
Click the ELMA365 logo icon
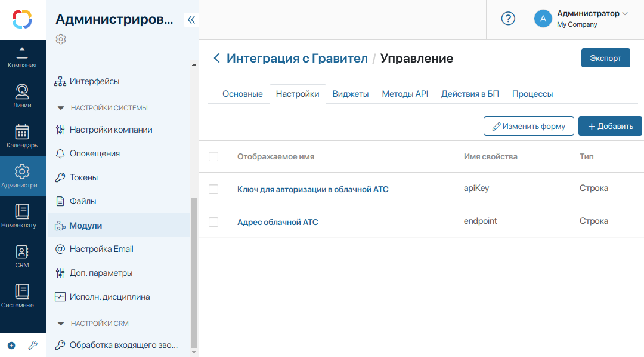click(x=22, y=19)
